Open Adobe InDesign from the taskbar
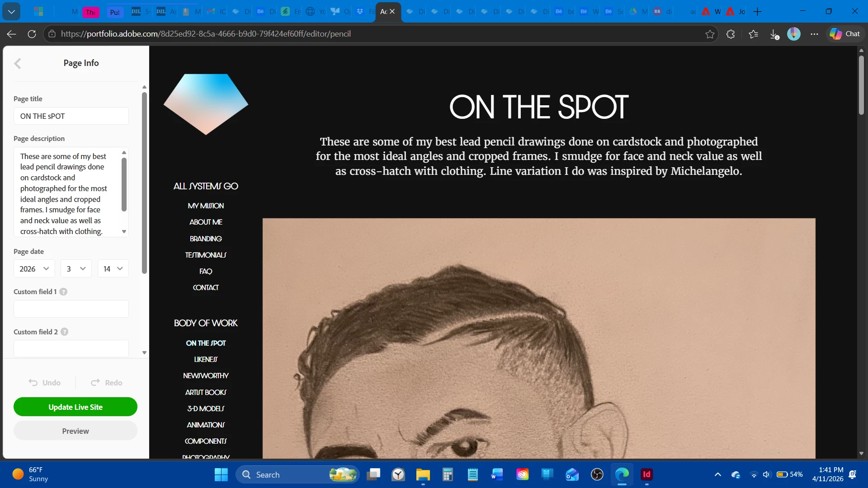The image size is (868, 488). click(646, 474)
